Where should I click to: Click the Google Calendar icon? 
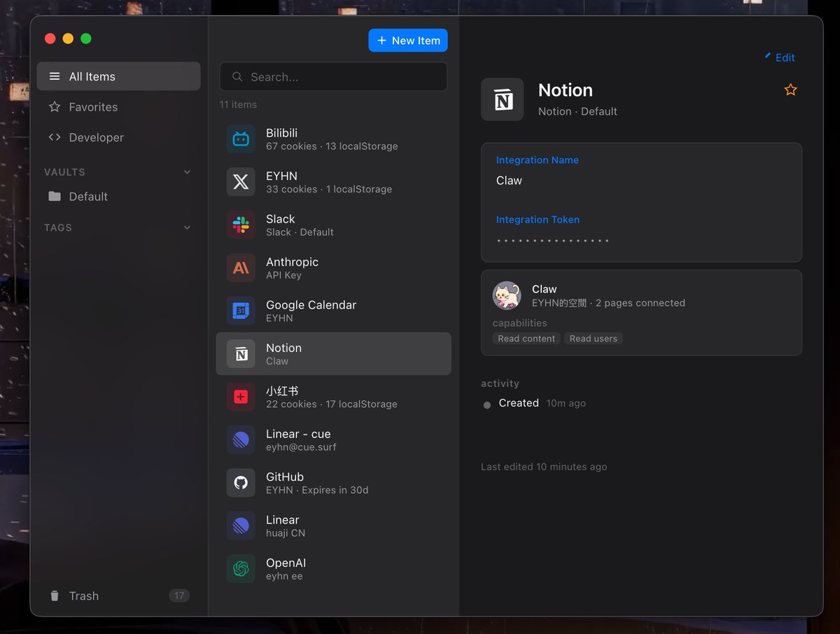[241, 311]
